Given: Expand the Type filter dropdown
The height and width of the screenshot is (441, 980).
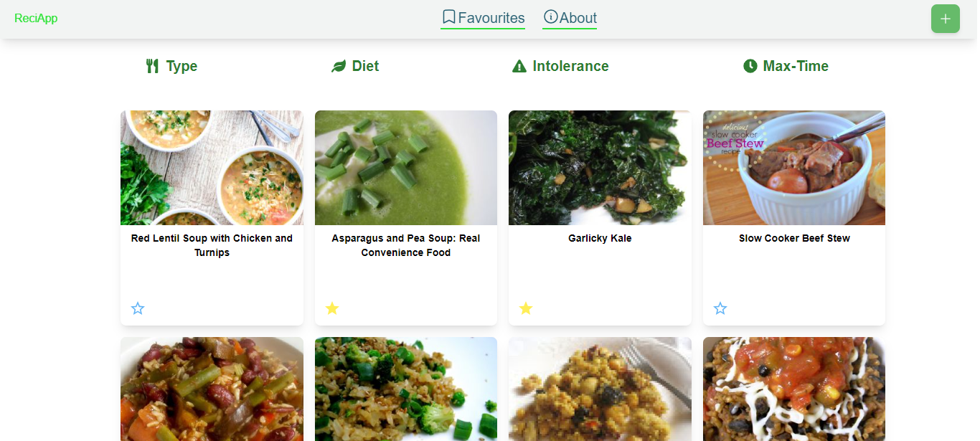Looking at the screenshot, I should pyautogui.click(x=182, y=67).
